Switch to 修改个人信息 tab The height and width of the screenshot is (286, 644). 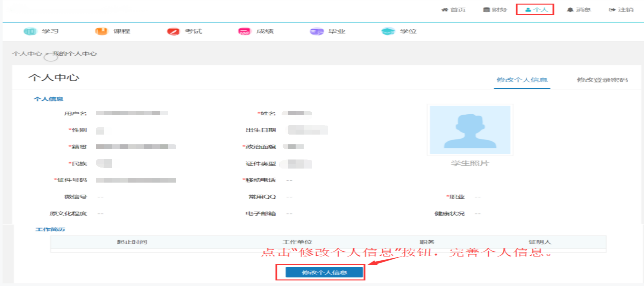522,80
